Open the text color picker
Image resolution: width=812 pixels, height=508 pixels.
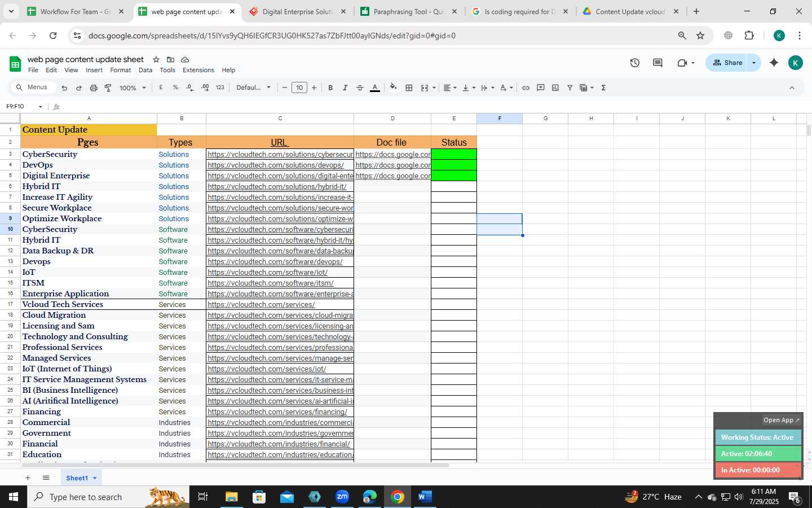click(375, 87)
